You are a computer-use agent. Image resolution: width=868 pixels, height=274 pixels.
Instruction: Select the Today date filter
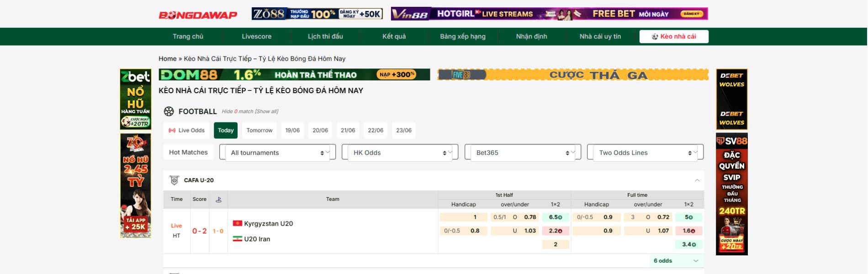click(226, 130)
